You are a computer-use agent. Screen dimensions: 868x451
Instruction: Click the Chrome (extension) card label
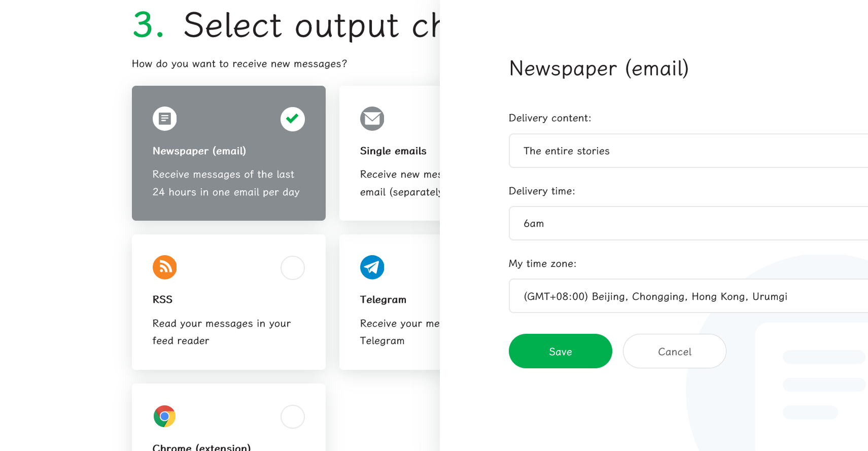(x=201, y=447)
